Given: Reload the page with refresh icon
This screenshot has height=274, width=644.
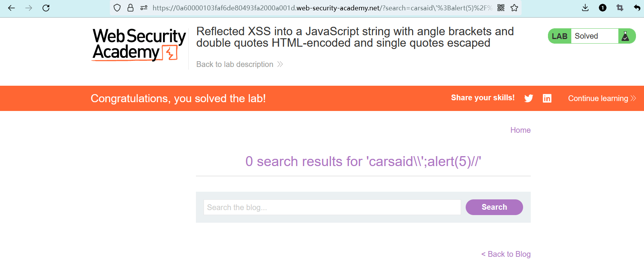Looking at the screenshot, I should pos(46,8).
